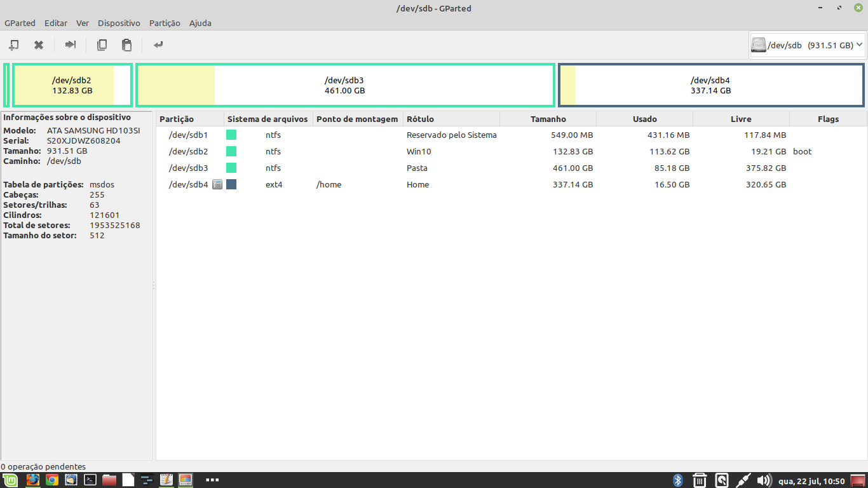Open the /dev/sdb device dropdown
Viewport: 868px width, 488px height.
click(x=808, y=45)
